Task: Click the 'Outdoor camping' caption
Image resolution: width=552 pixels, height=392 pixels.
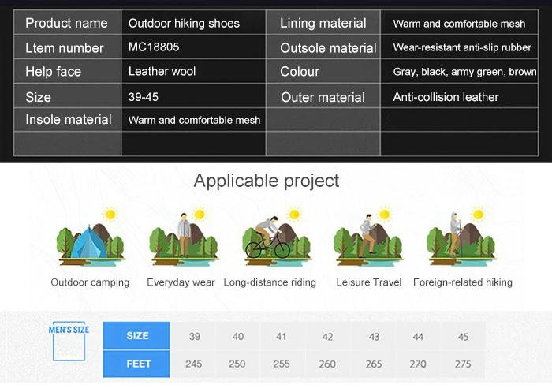Action: [x=90, y=282]
